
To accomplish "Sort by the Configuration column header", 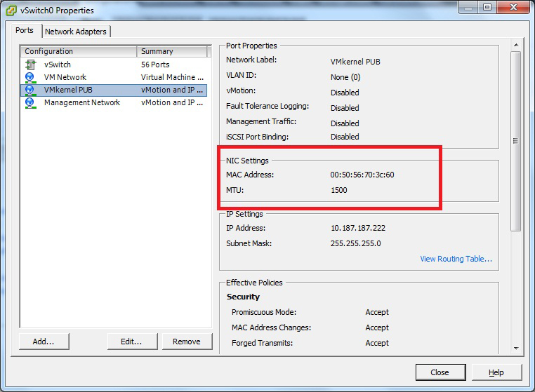I will [79, 51].
